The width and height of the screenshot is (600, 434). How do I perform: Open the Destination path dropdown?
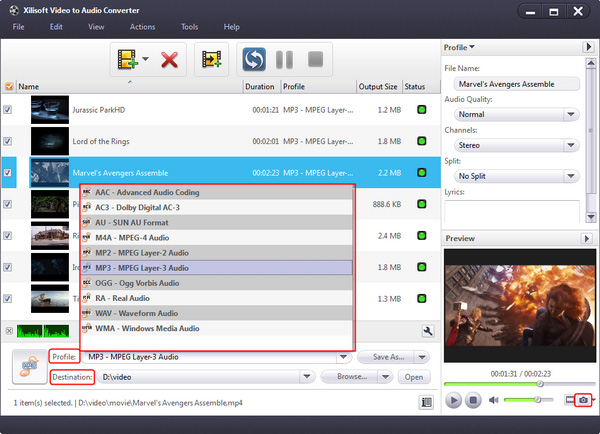[x=307, y=377]
